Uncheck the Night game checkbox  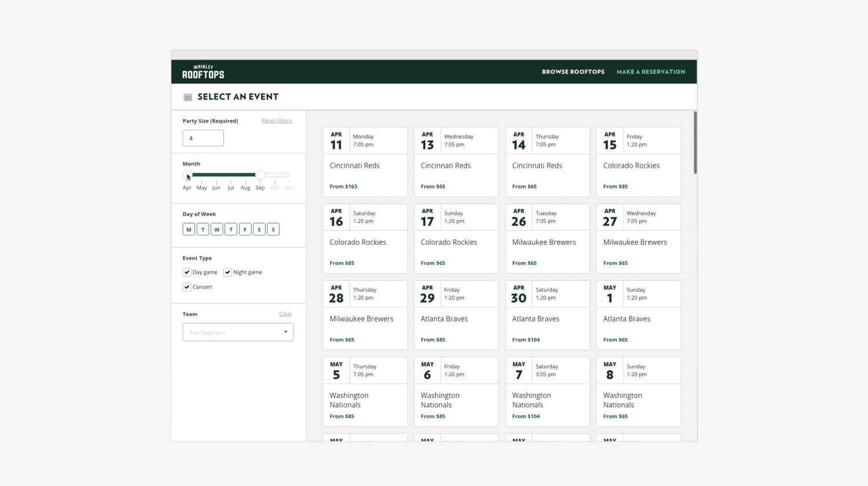(227, 272)
